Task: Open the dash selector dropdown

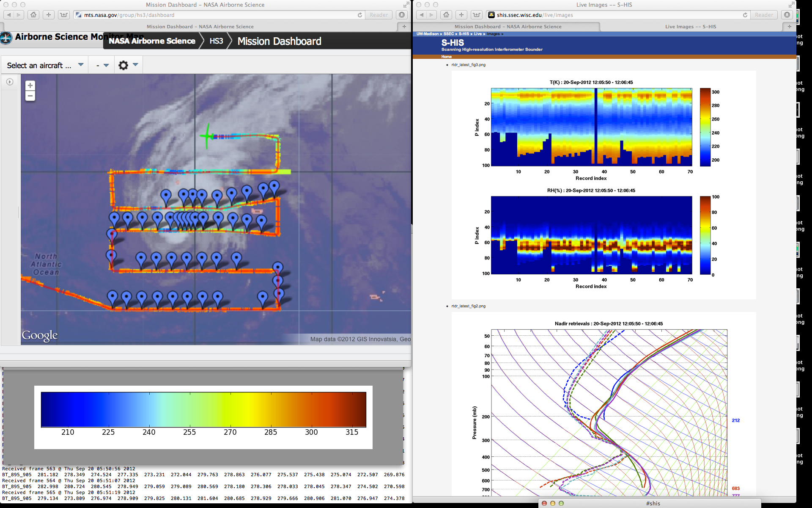Action: 102,65
